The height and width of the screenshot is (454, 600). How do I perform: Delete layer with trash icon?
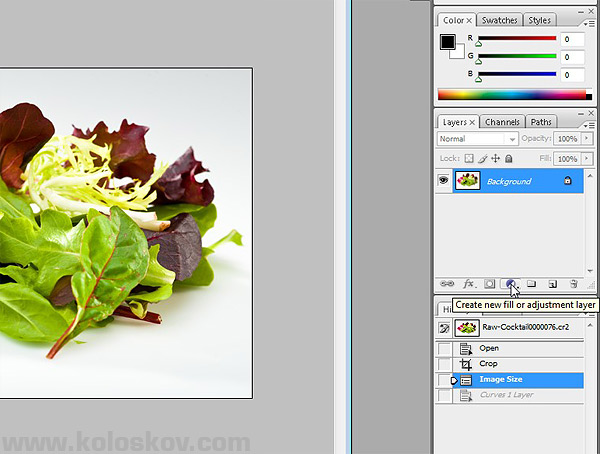tap(574, 284)
